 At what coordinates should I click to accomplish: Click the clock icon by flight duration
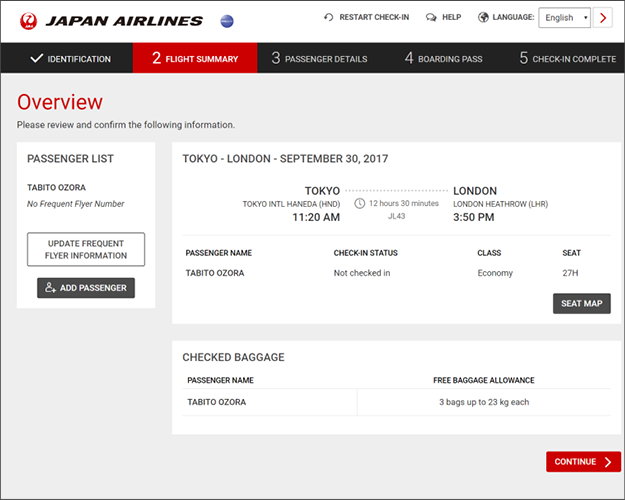[x=359, y=203]
